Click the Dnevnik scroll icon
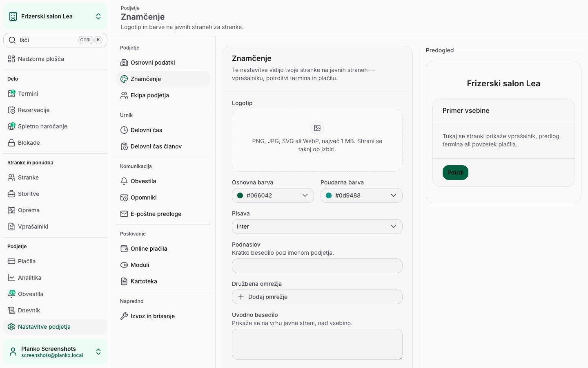Viewport: 588px width, 368px height. click(11, 310)
